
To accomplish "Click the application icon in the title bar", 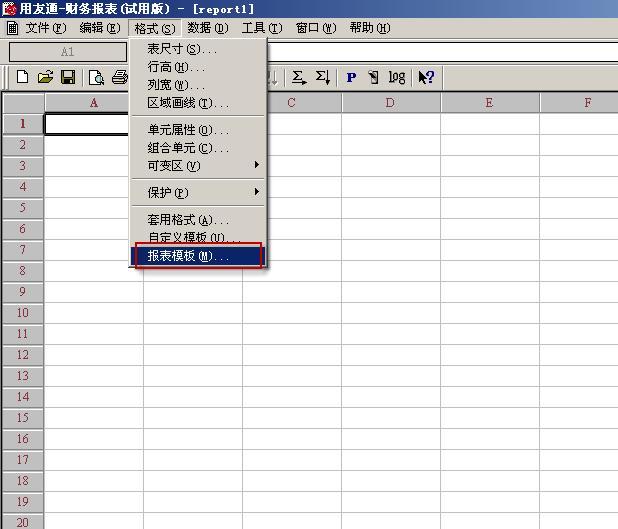I will (x=9, y=8).
